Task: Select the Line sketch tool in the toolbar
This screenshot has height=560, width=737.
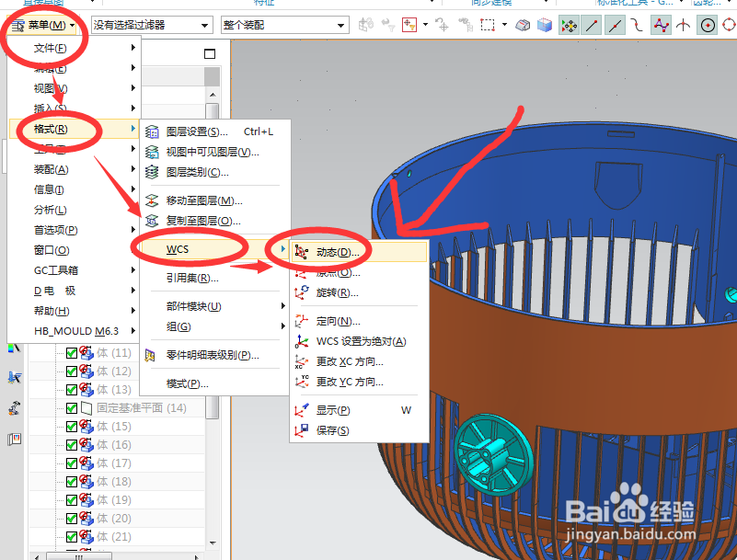Action: 591,25
